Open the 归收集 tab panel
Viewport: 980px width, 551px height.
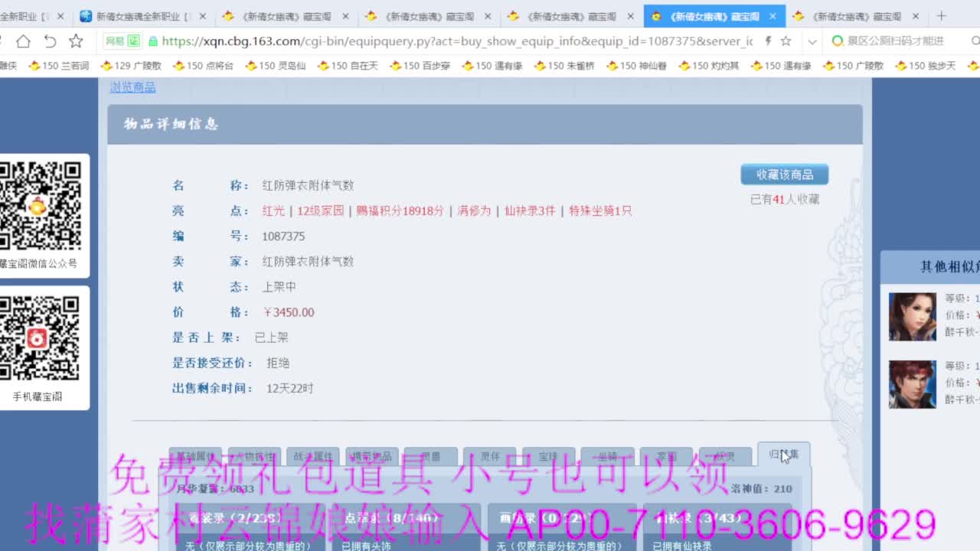(783, 455)
